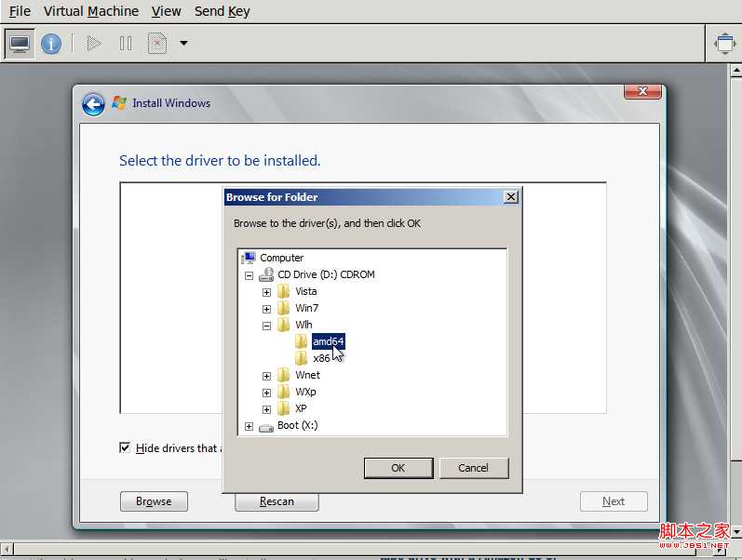Screen dimensions: 742x560
Task: Go back in Install Windows wizard
Action: 93,104
